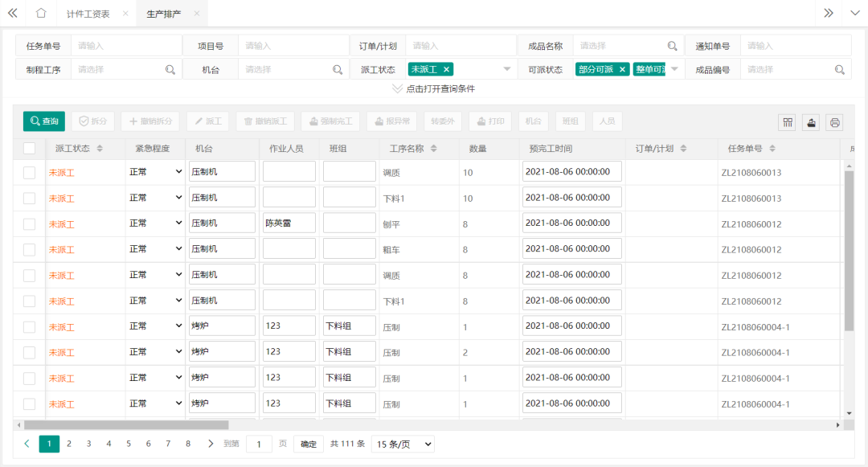Check the first row checkbox for 调质
Image resolution: width=868 pixels, height=467 pixels.
[30, 172]
